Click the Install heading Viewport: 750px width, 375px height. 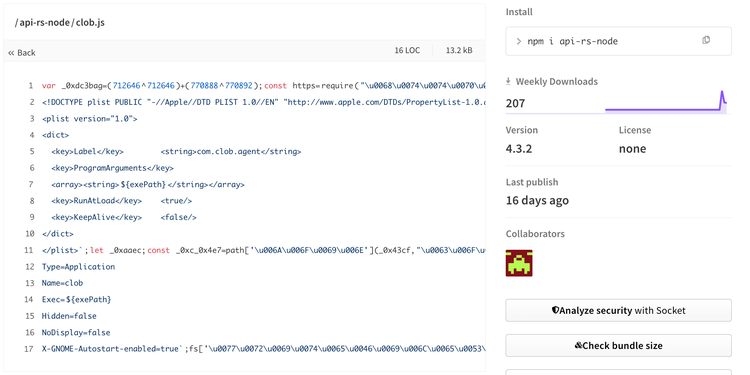pos(519,12)
